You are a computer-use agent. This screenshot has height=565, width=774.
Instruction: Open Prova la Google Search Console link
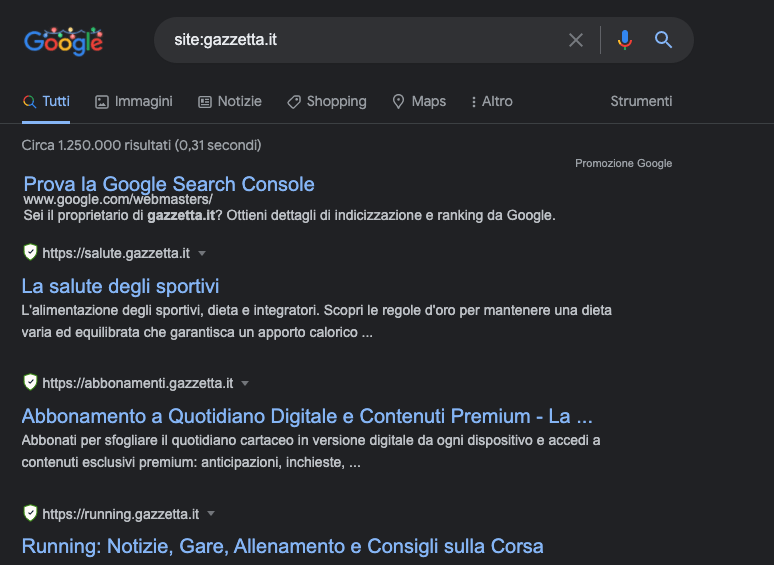[x=169, y=184]
